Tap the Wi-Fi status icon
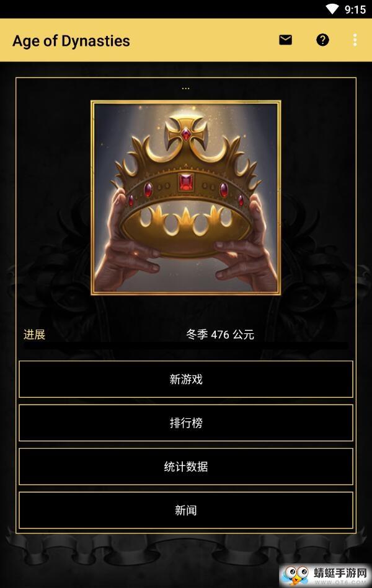Image resolution: width=372 pixels, height=588 pixels. tap(332, 9)
